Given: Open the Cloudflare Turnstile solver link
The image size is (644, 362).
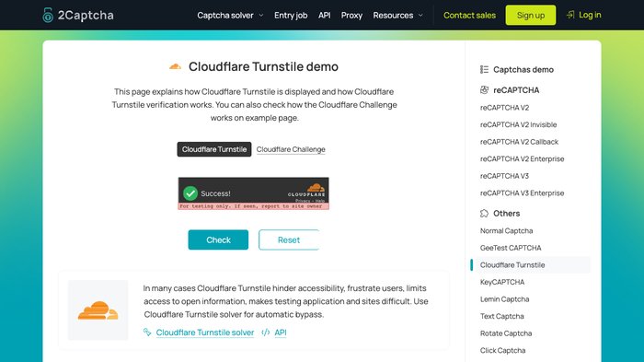Looking at the screenshot, I should tap(205, 333).
